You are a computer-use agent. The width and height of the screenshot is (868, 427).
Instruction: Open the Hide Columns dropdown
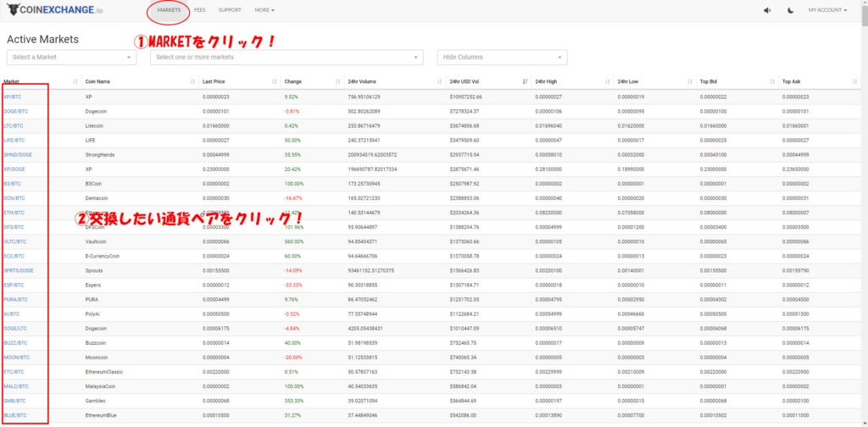coord(502,57)
